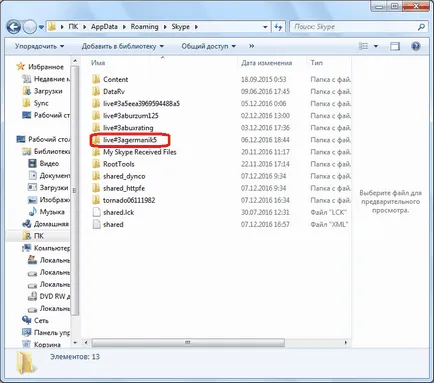Open the address bar history dropdown
The width and height of the screenshot is (434, 383).
pyautogui.click(x=265, y=27)
